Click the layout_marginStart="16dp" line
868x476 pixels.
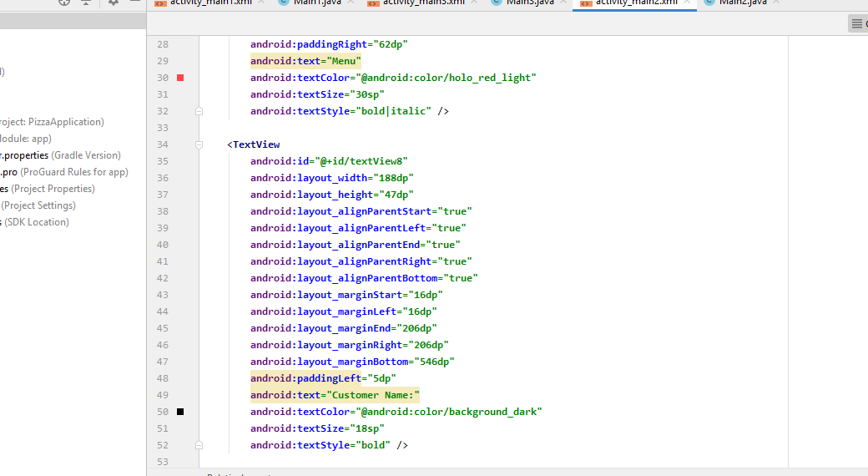(x=346, y=295)
